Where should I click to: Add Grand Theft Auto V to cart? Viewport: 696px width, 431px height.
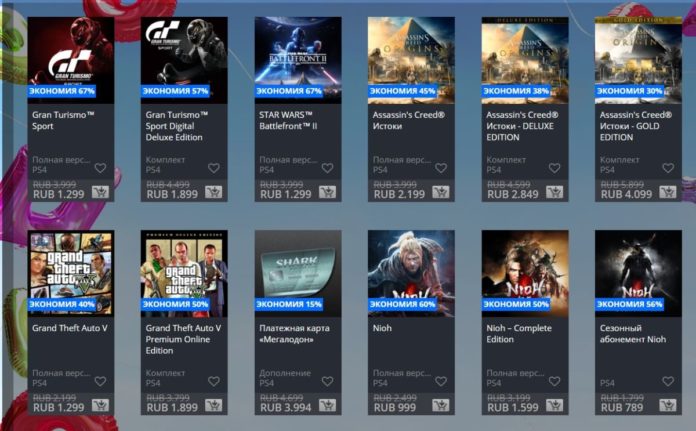click(100, 405)
